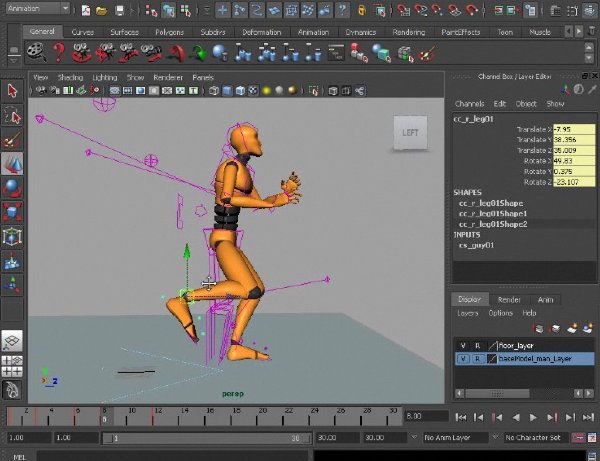Open the panel Shading menu
Image resolution: width=600 pixels, height=461 pixels.
pos(70,77)
